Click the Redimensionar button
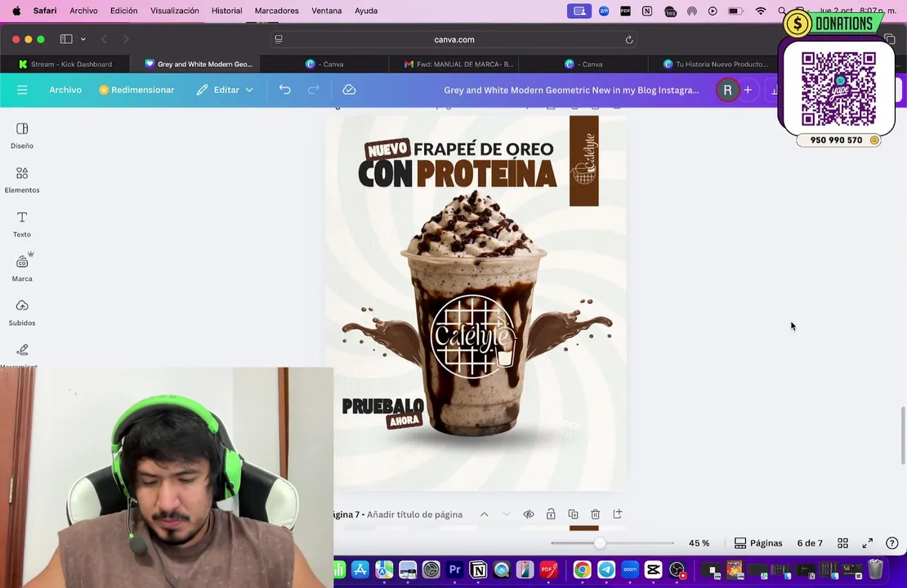This screenshot has width=907, height=588. pos(136,90)
